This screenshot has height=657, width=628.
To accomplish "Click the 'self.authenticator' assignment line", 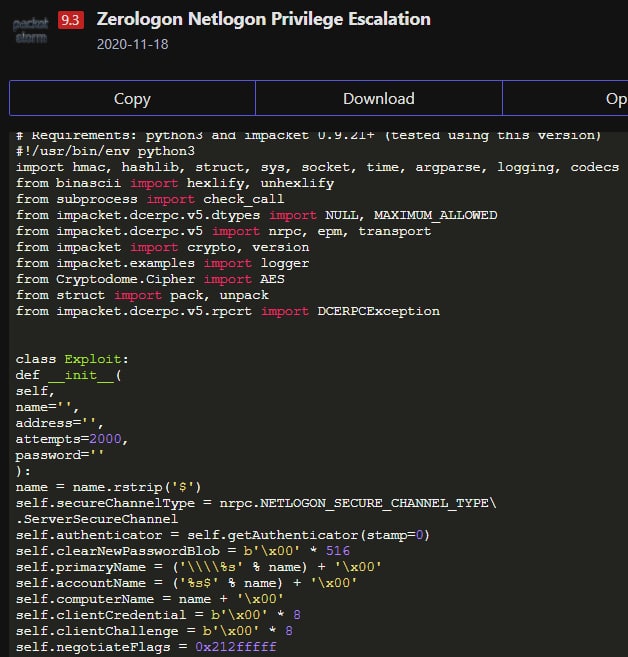I will click(223, 535).
